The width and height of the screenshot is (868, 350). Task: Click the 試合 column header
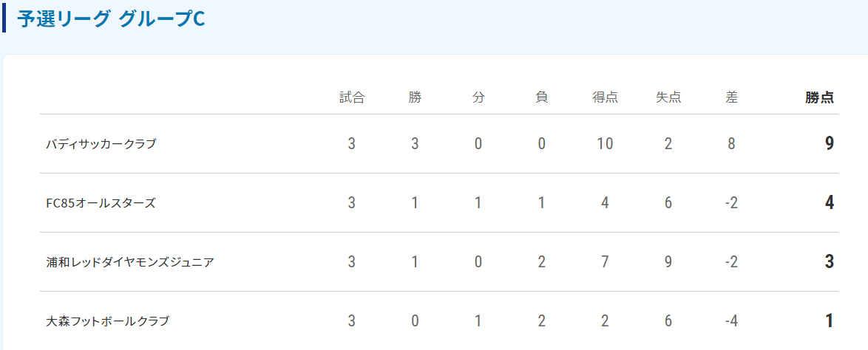[x=352, y=98]
